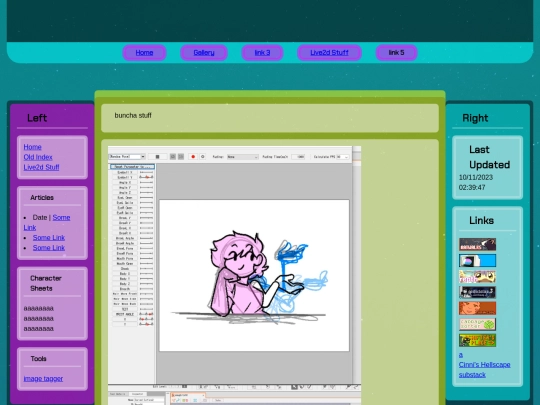Follow the single-letter 'a' link under Links
This screenshot has height=405, width=540.
[461, 355]
